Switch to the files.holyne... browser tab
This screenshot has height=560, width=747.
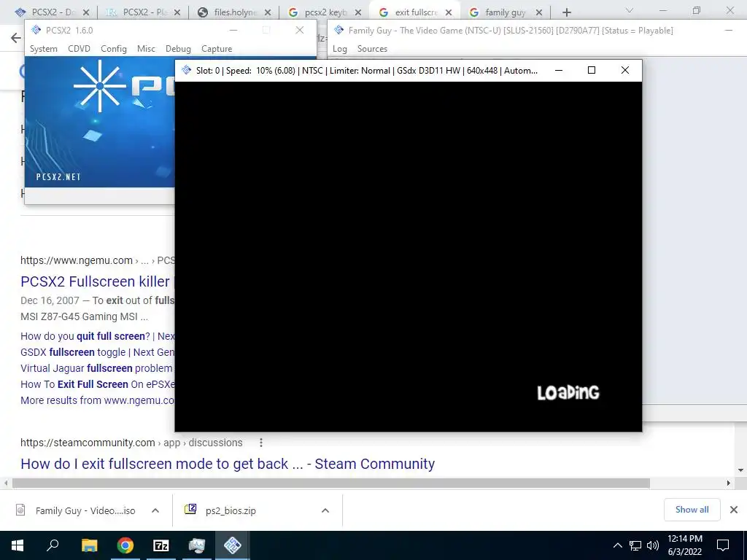coord(234,12)
